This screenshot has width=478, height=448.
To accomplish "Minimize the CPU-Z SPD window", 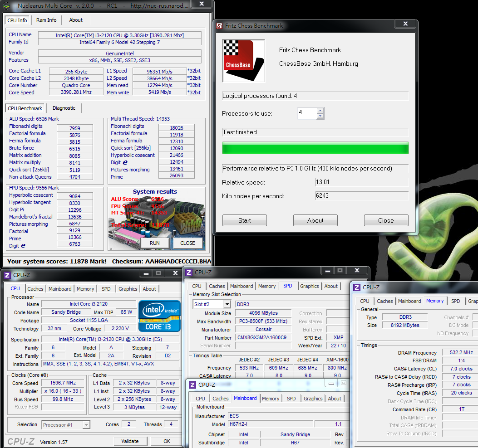I will point(327,270).
